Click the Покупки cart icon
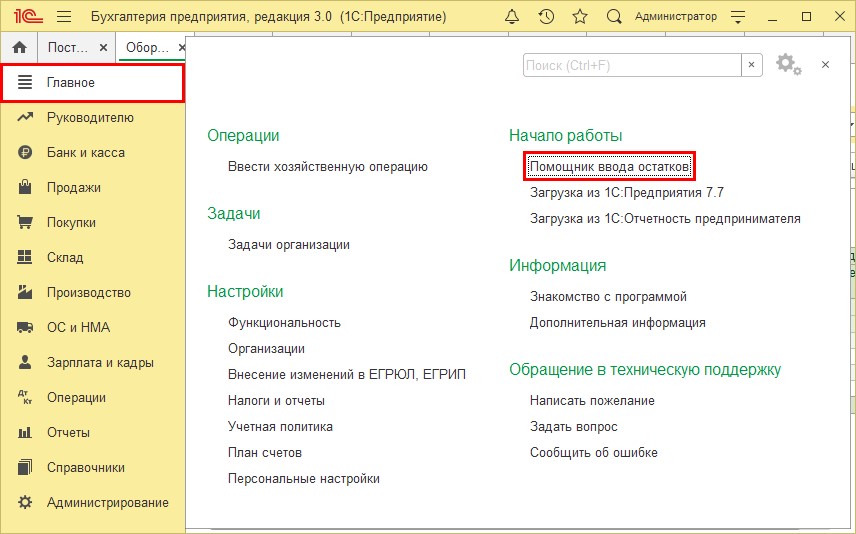856x534 pixels. coord(25,222)
